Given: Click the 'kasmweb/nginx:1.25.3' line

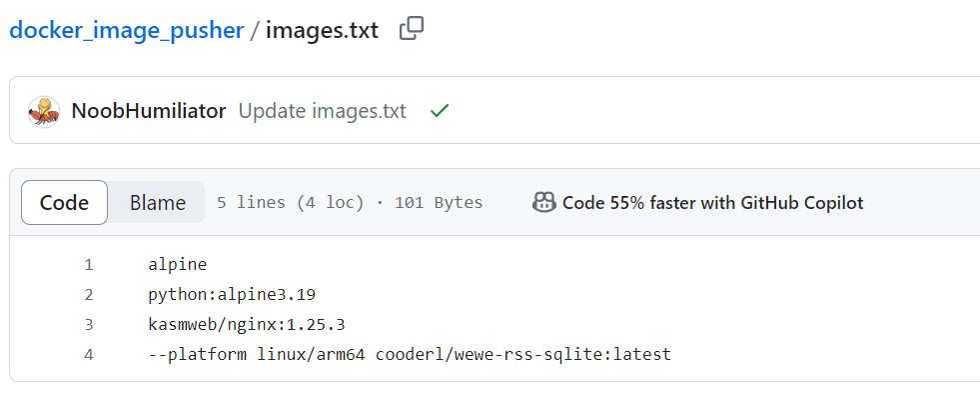Looking at the screenshot, I should tap(247, 325).
